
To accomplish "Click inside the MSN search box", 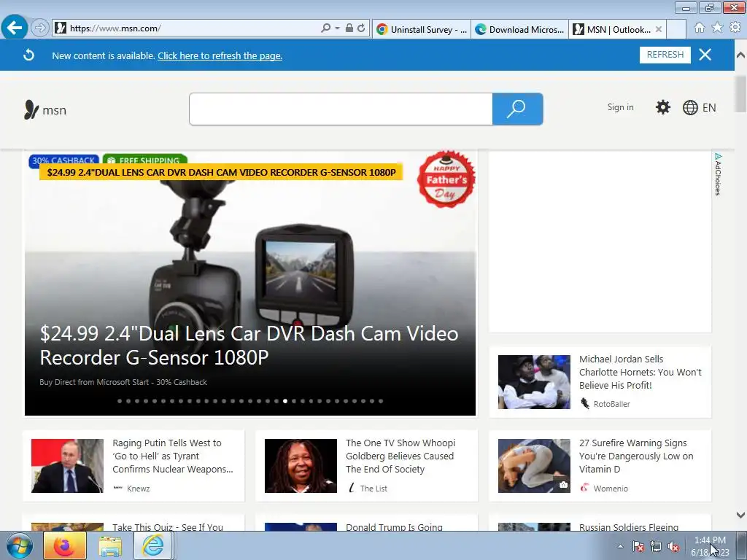I will [341, 109].
